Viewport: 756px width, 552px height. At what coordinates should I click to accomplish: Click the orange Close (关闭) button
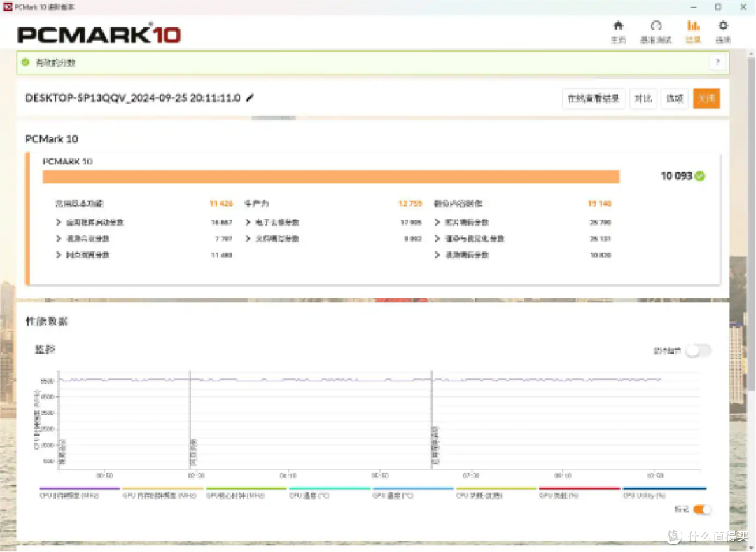coord(706,99)
